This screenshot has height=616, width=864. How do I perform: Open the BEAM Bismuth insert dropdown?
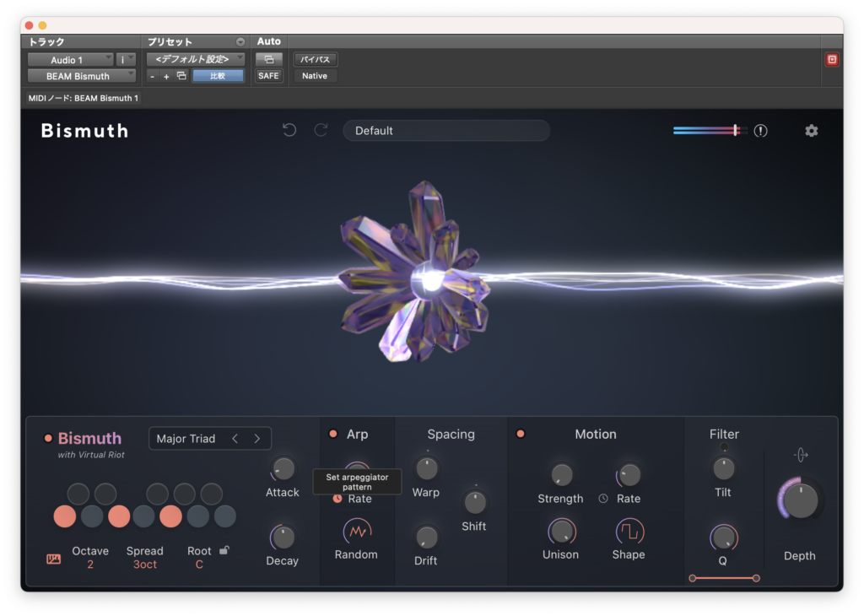[x=82, y=76]
